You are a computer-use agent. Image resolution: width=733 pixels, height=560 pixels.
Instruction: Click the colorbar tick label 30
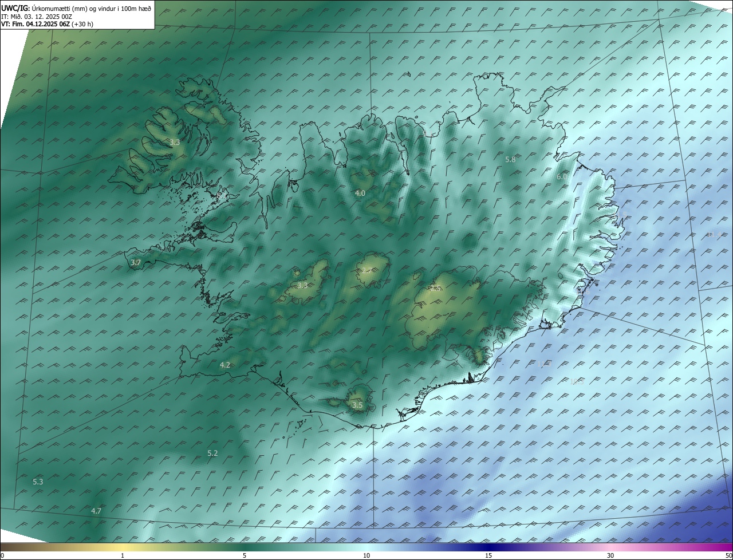pos(610,555)
